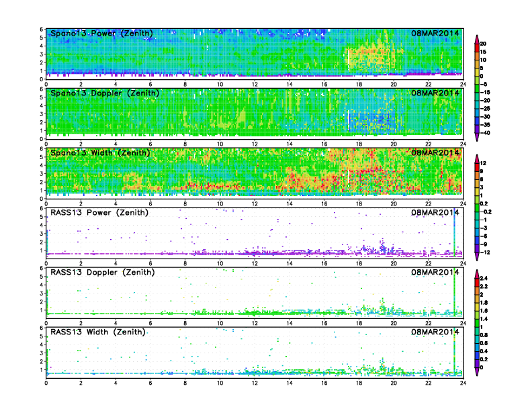This screenshot has height=411, width=532.
Task: Click the 08MAR2014 date in Spano13 Doppler panel
Action: coord(435,93)
